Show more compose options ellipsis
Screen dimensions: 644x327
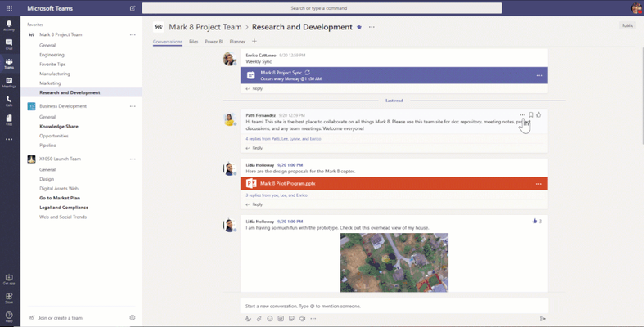point(313,318)
